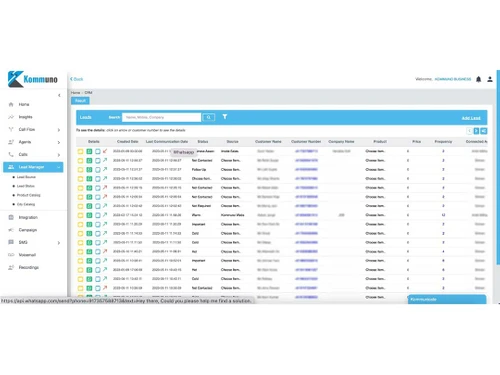Click blue message icon in Follow Up row
This screenshot has width=500, height=375.
[98, 170]
